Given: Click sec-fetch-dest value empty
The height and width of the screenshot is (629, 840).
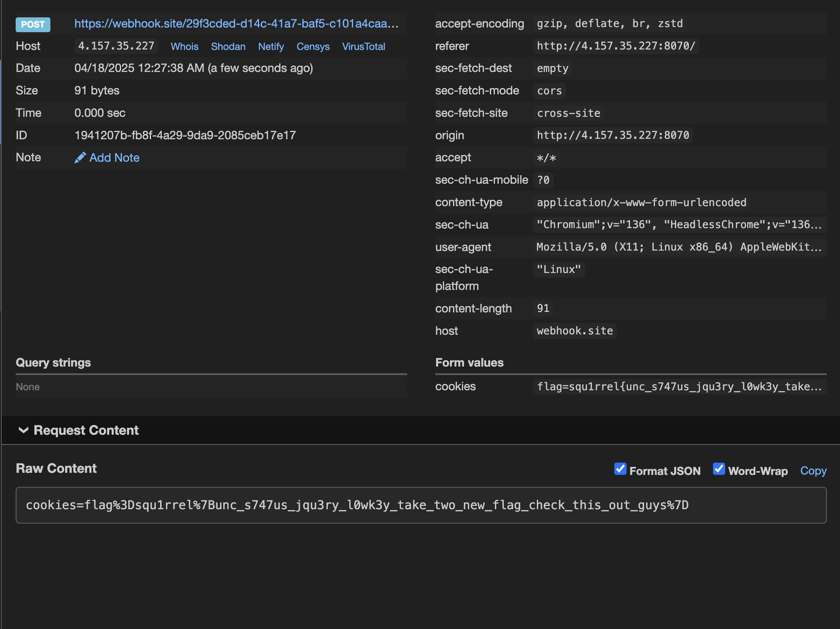Looking at the screenshot, I should pyautogui.click(x=553, y=68).
